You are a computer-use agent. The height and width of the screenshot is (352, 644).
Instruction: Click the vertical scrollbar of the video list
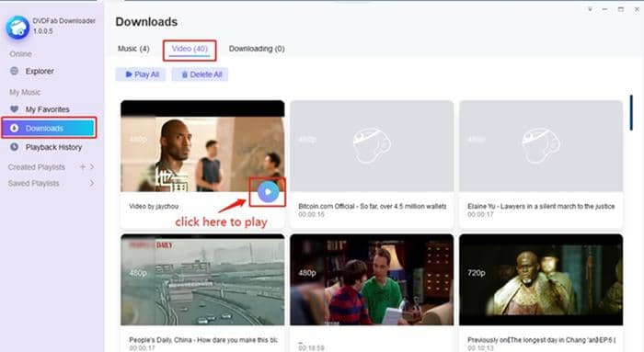(x=631, y=113)
